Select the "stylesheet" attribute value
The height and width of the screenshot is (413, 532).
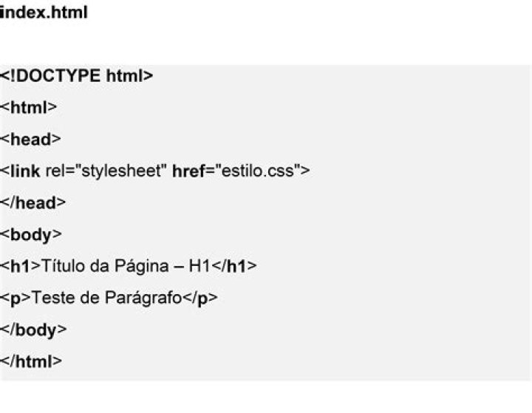click(117, 171)
